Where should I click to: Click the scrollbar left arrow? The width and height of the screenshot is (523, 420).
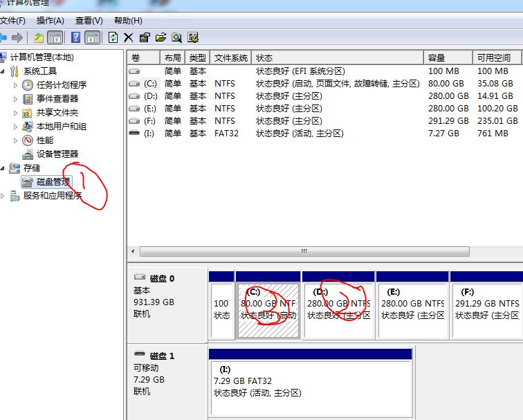tap(133, 252)
